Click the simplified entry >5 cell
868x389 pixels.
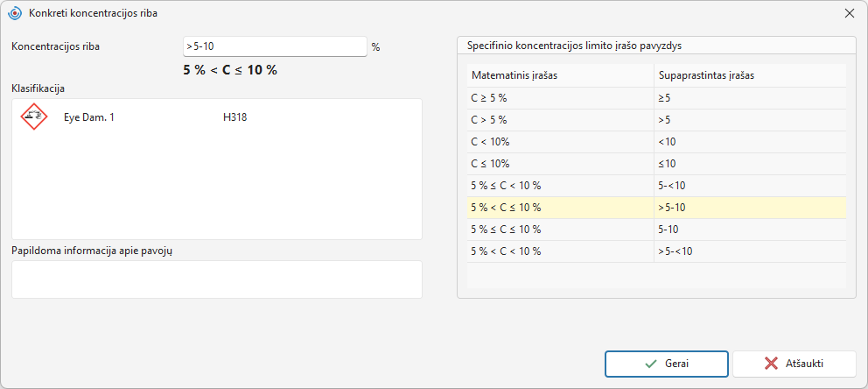[750, 120]
